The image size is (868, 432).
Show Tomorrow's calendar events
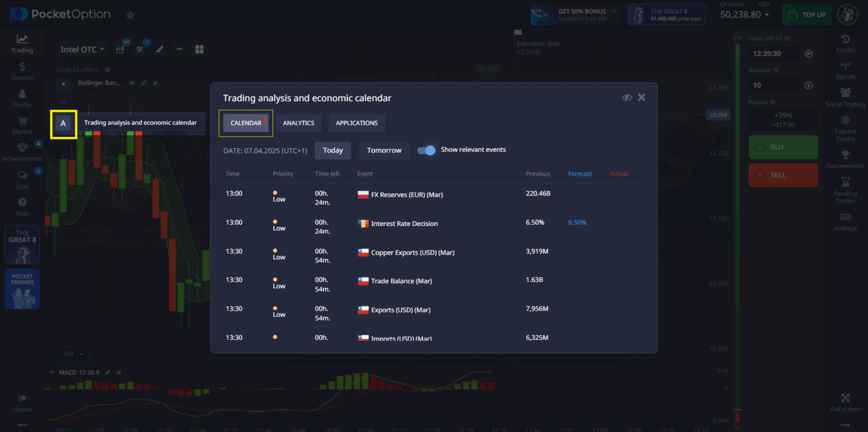click(384, 150)
